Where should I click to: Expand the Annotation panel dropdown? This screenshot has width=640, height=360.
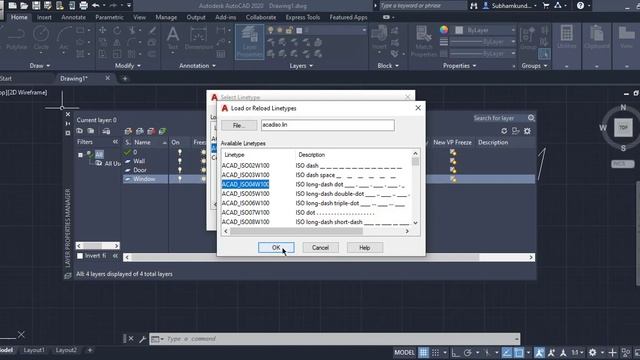click(x=197, y=66)
